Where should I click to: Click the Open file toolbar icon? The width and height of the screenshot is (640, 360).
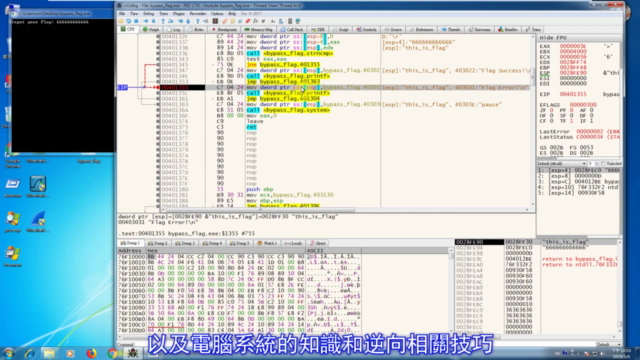120,21
